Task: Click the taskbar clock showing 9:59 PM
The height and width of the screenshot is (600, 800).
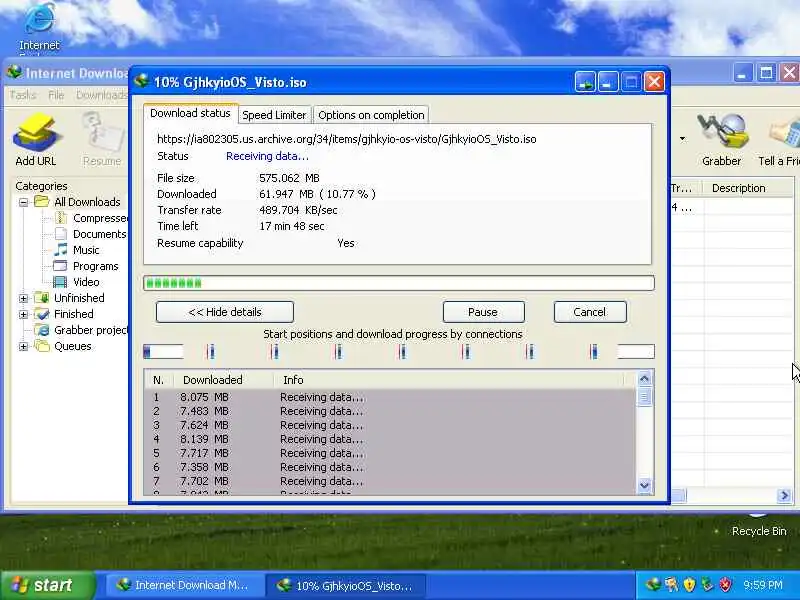Action: click(x=763, y=585)
